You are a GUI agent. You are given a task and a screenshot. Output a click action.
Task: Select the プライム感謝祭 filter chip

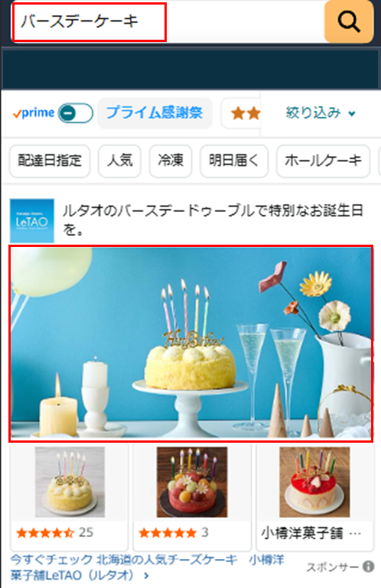[x=155, y=113]
